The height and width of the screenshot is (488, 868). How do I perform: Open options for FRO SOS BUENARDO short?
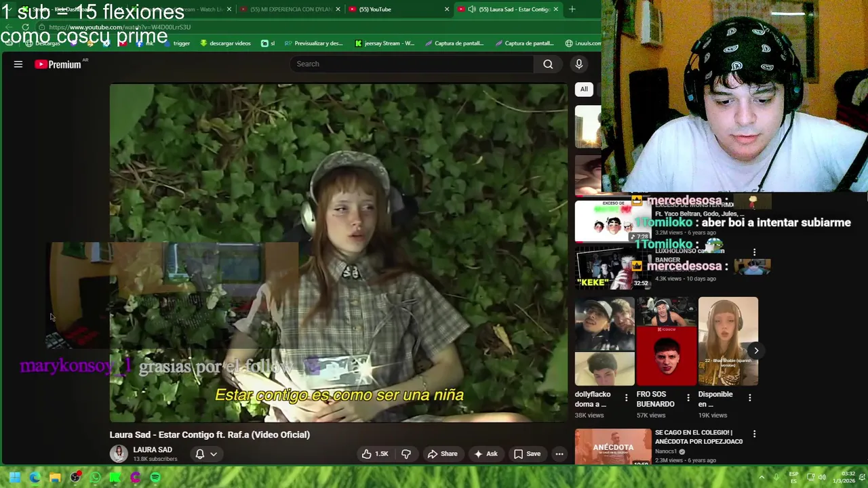point(688,398)
